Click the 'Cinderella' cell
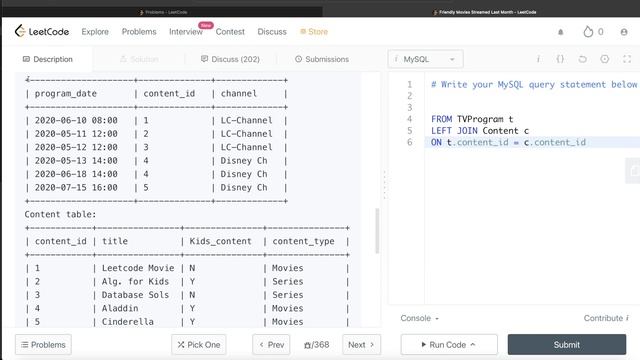The width and height of the screenshot is (640, 360). (x=128, y=322)
